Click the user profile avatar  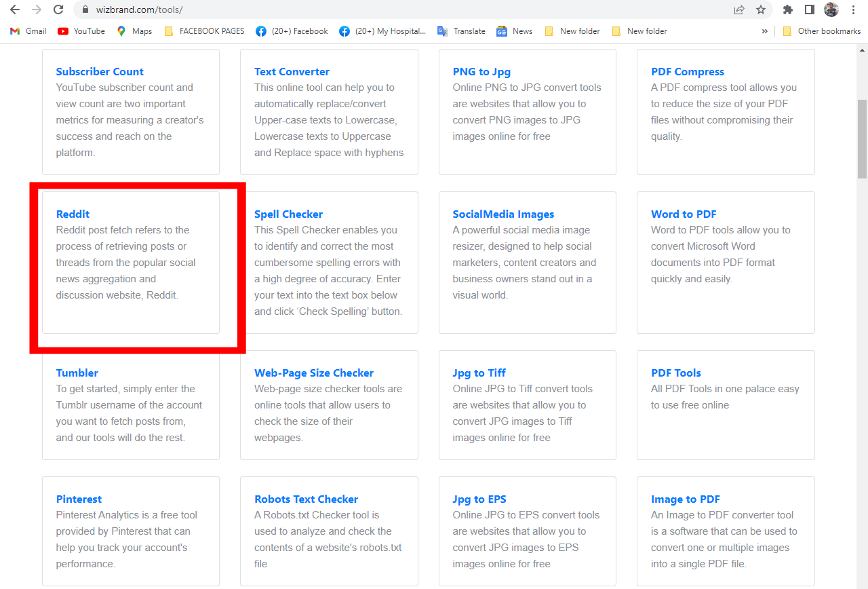[x=831, y=9]
